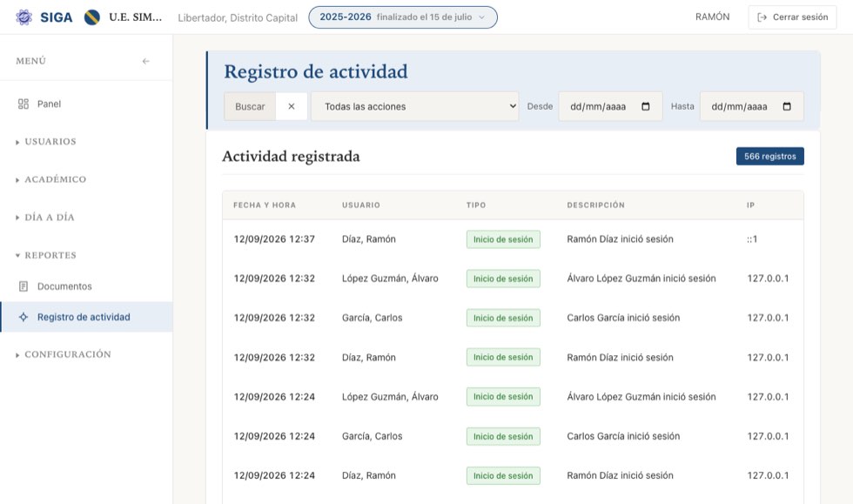Click the Hasta date input field
Image resolution: width=853 pixels, height=504 pixels.
[x=752, y=106]
